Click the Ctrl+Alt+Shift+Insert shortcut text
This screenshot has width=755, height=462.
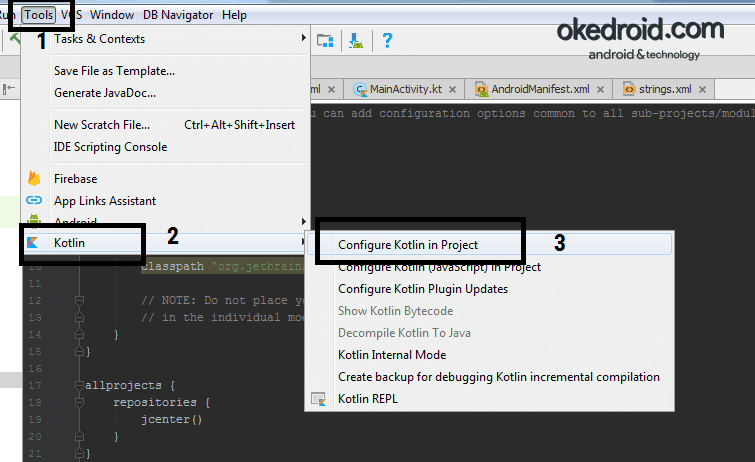[x=239, y=125]
